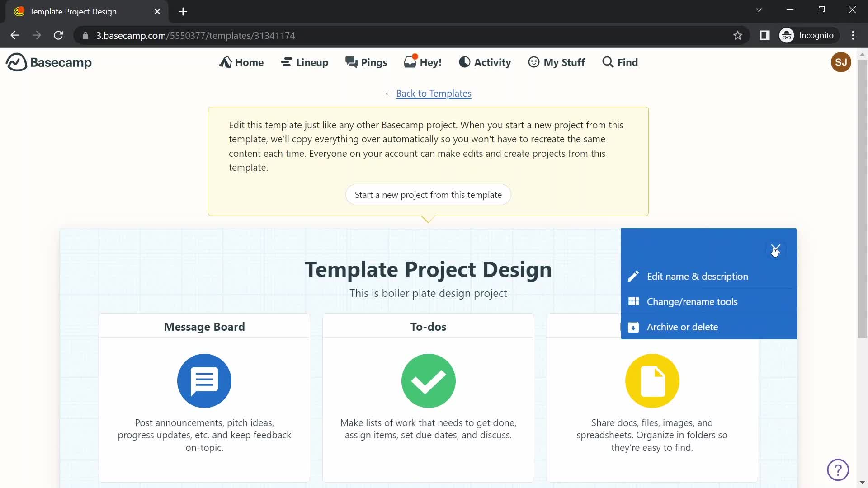Close the Template Project Design tab
The image size is (868, 488).
point(157,12)
